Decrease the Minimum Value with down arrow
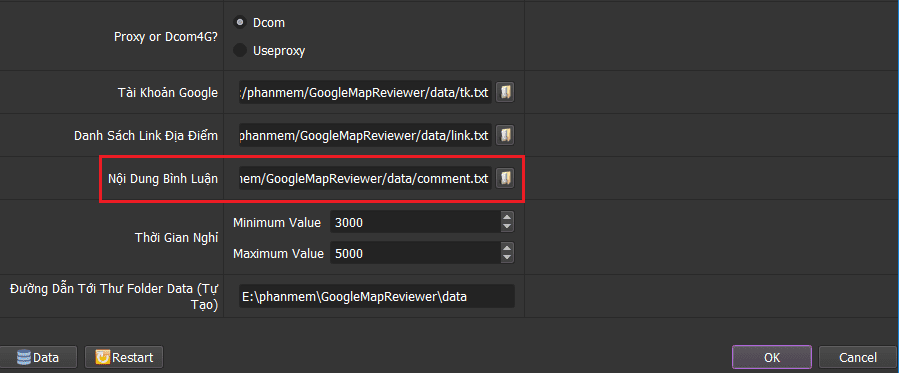The width and height of the screenshot is (899, 373). coord(506,227)
